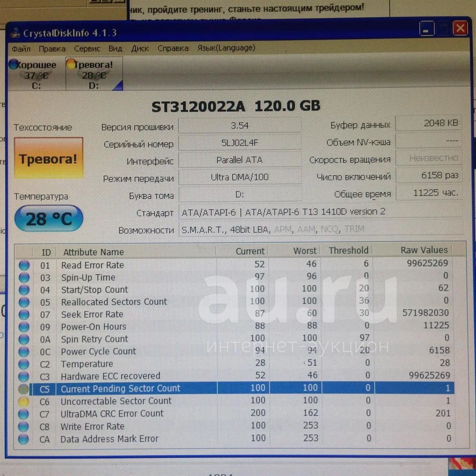Click the yellow dot for Uncorrectable Sector Count

[24, 402]
